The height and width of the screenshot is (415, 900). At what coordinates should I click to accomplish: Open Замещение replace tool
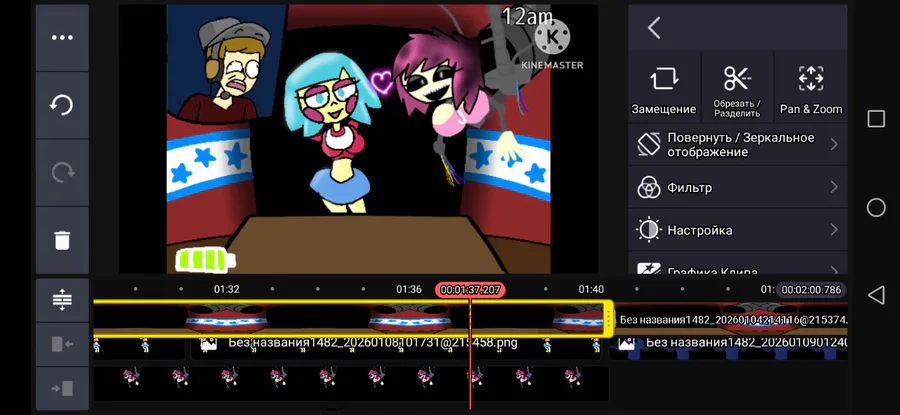point(664,87)
